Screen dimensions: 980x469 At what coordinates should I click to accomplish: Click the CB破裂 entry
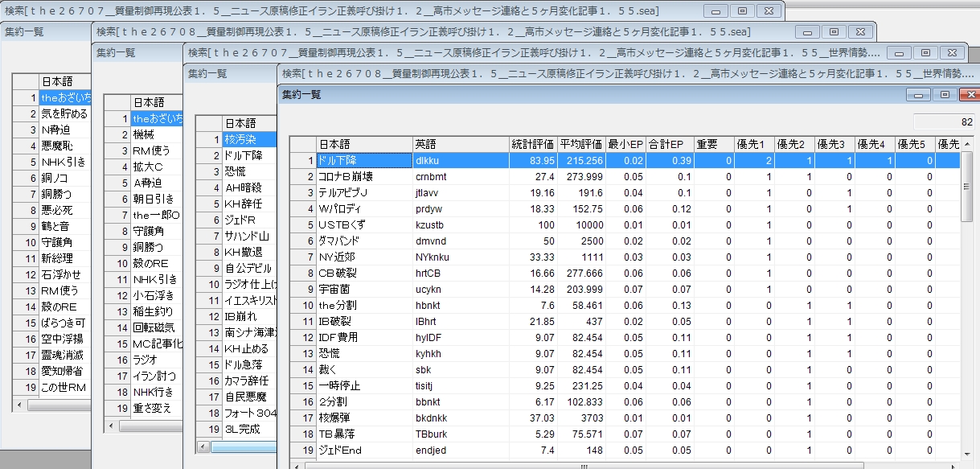click(x=364, y=273)
